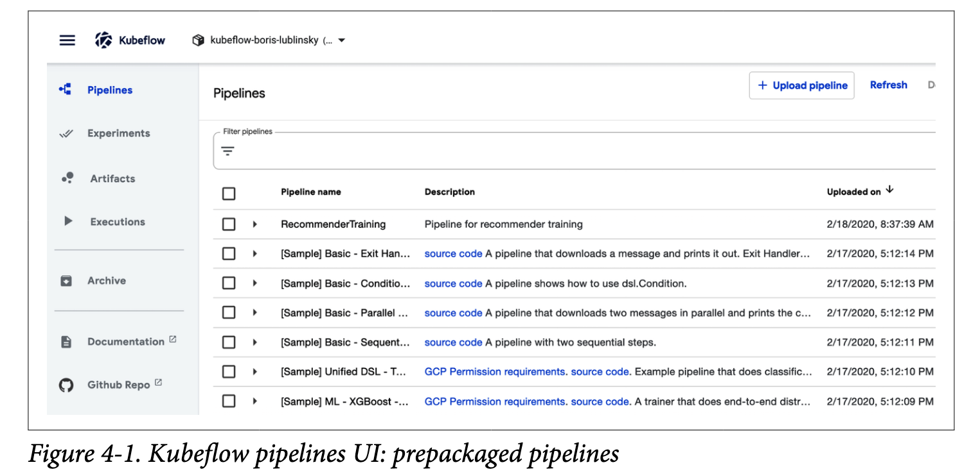Click the Executions play icon
The height and width of the screenshot is (476, 980).
68,221
